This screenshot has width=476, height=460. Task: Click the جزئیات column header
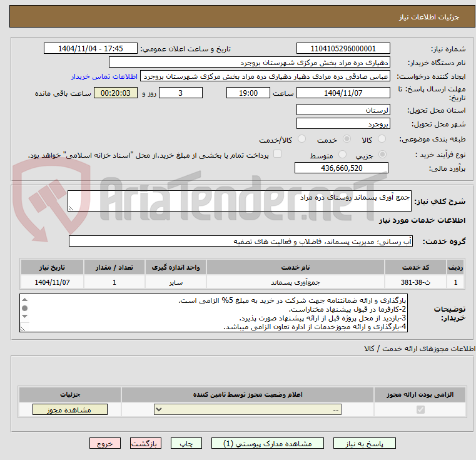click(70, 394)
